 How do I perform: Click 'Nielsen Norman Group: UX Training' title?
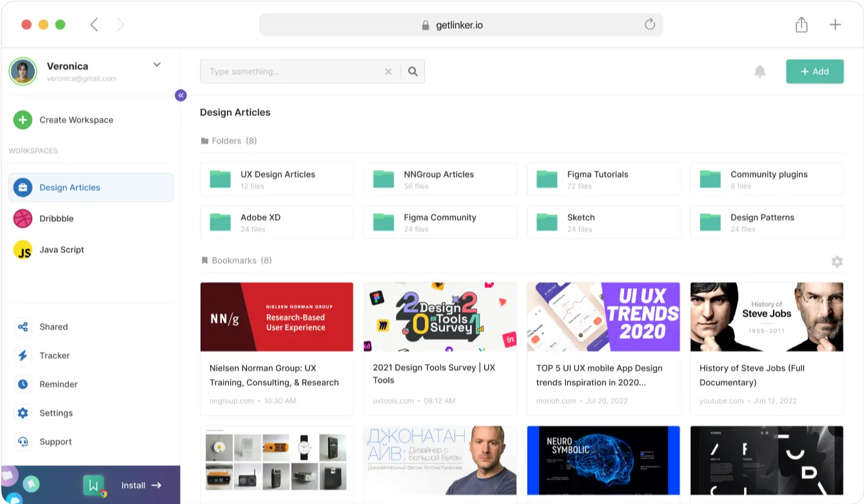coord(274,375)
